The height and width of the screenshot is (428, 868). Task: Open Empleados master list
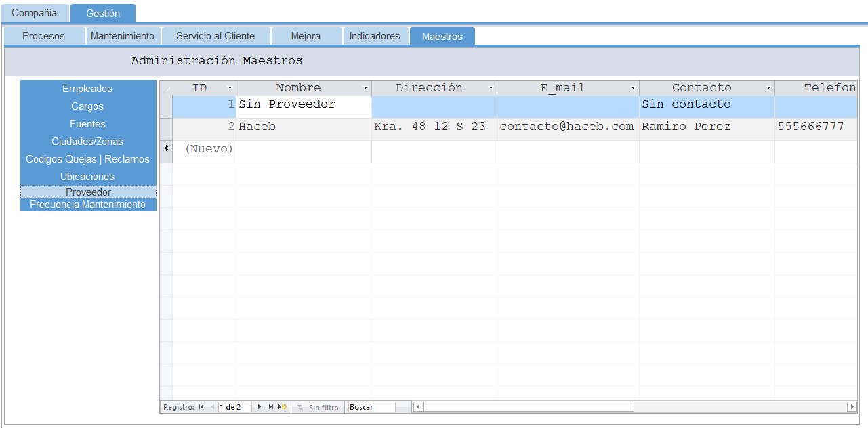click(88, 89)
